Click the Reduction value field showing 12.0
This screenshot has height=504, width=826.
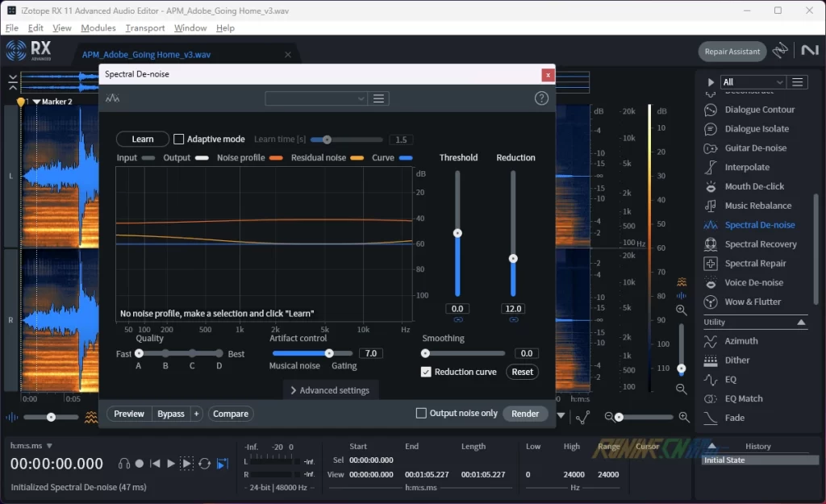pyautogui.click(x=513, y=309)
